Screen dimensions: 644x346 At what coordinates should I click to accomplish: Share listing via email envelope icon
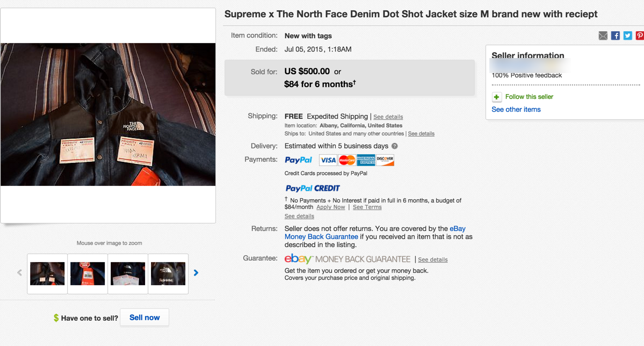pyautogui.click(x=603, y=36)
